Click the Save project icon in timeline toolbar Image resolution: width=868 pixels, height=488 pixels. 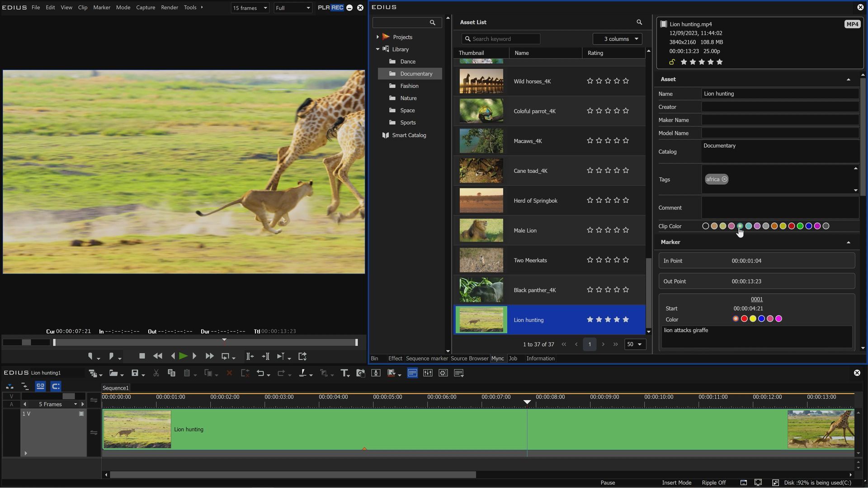pyautogui.click(x=135, y=373)
